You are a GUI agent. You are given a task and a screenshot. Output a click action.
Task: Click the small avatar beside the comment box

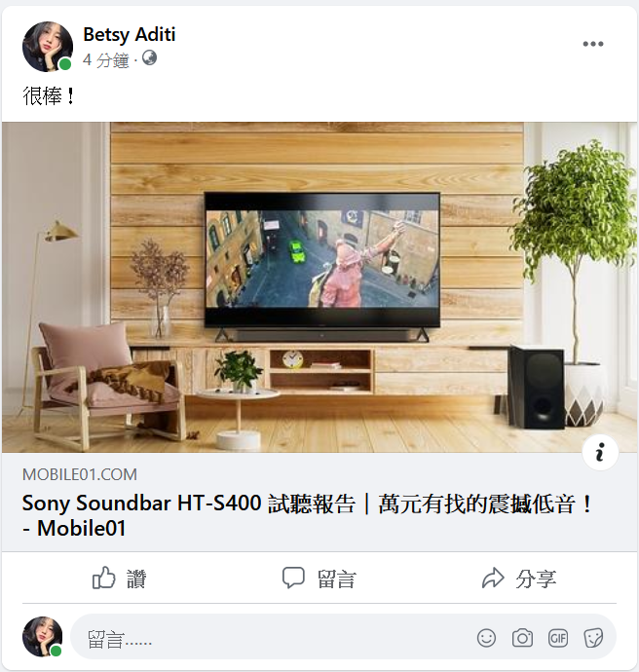tap(43, 636)
